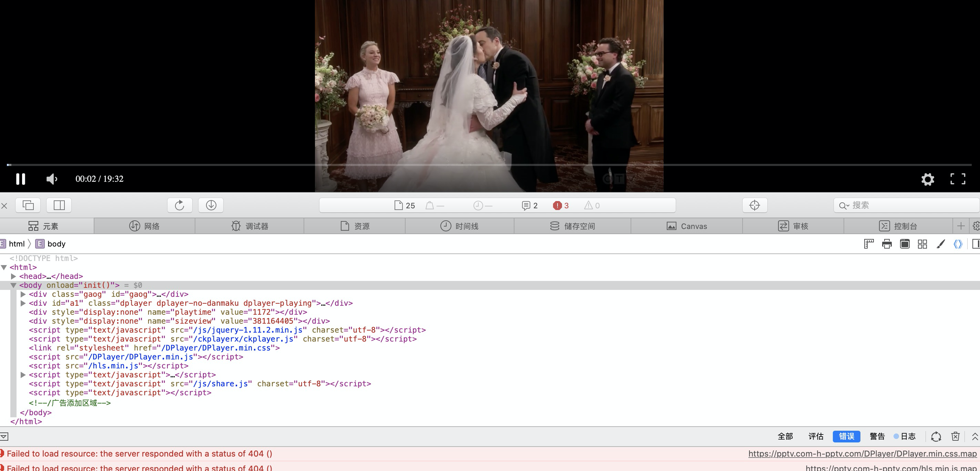Image resolution: width=980 pixels, height=471 pixels.
Task: Toggle compositing borders grid icon
Action: tap(922, 244)
